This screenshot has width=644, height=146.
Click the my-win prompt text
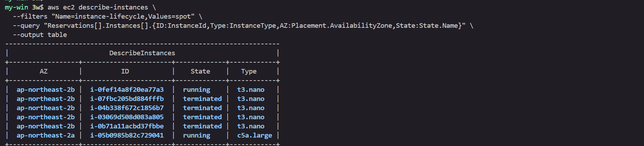pyautogui.click(x=17, y=7)
